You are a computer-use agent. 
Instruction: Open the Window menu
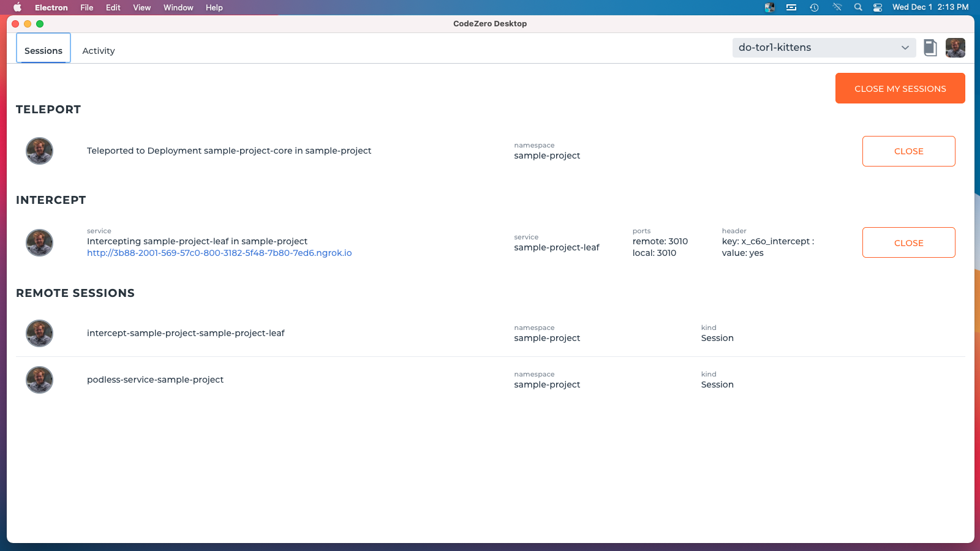pos(178,7)
